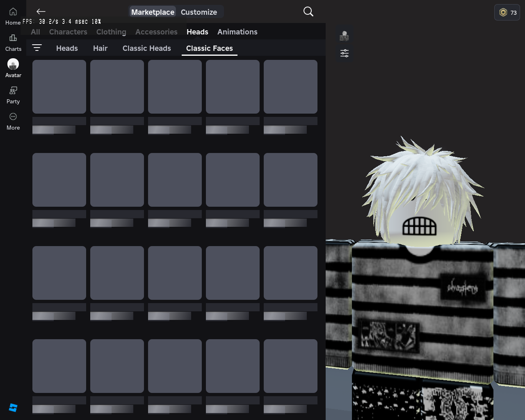
Task: Open the filter list icon
Action: click(x=37, y=48)
